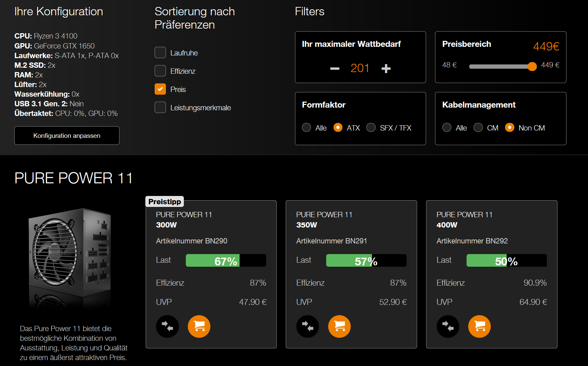Viewport: 588px width, 366px height.
Task: Click Artikelnummer BN290 text
Action: coord(192,241)
